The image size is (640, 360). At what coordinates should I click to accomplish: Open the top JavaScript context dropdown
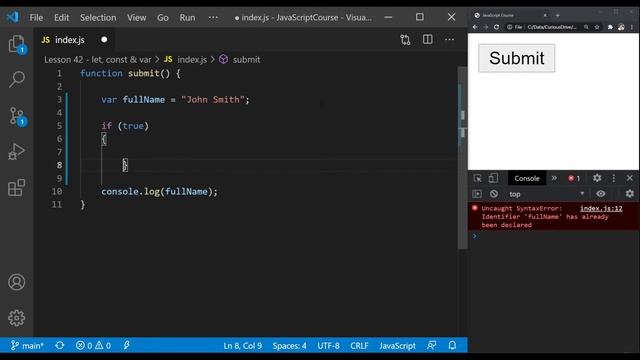pyautogui.click(x=547, y=194)
